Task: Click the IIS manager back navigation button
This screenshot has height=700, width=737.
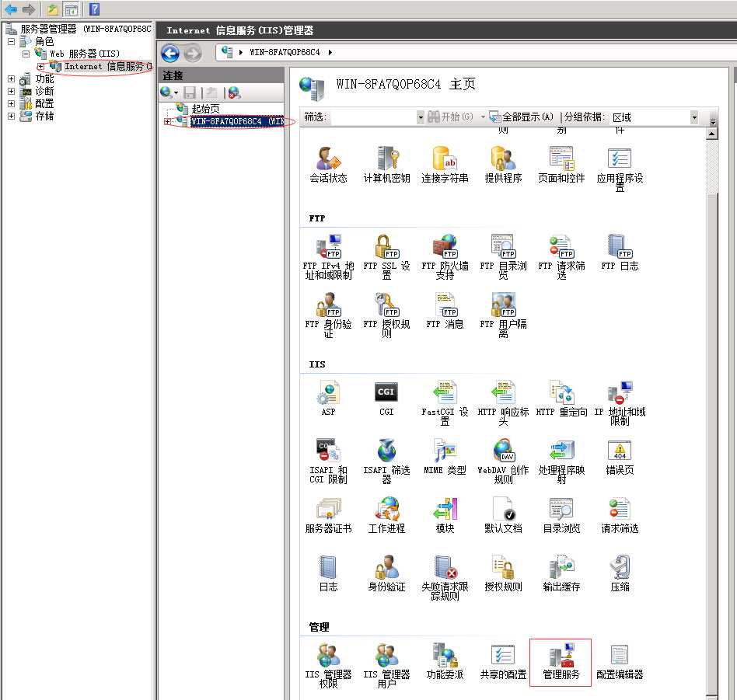Action: [x=170, y=53]
